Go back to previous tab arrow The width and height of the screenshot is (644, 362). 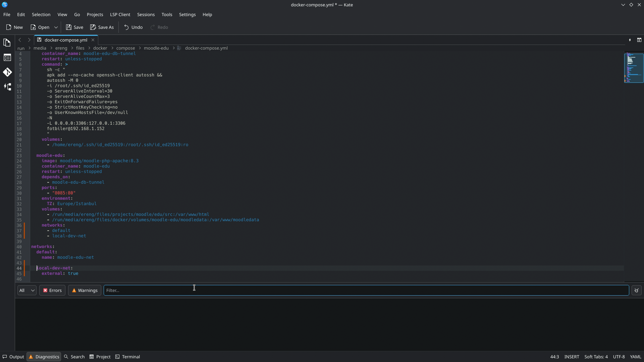(20, 40)
